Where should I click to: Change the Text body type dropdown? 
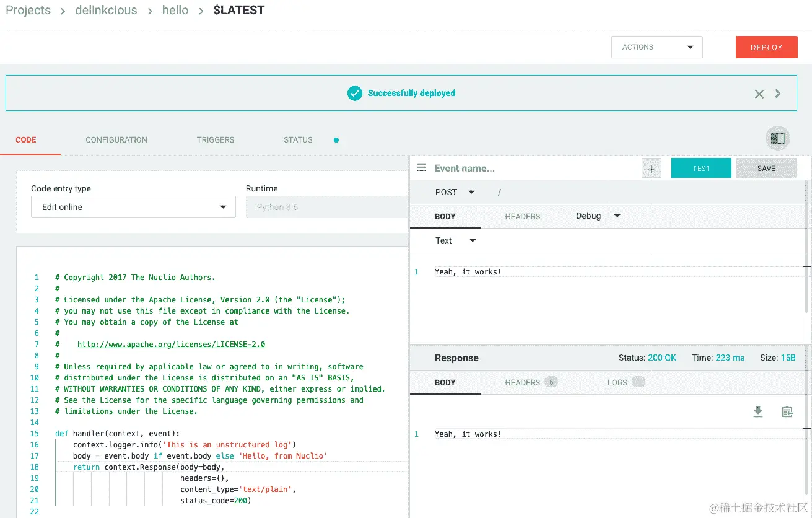click(x=456, y=240)
